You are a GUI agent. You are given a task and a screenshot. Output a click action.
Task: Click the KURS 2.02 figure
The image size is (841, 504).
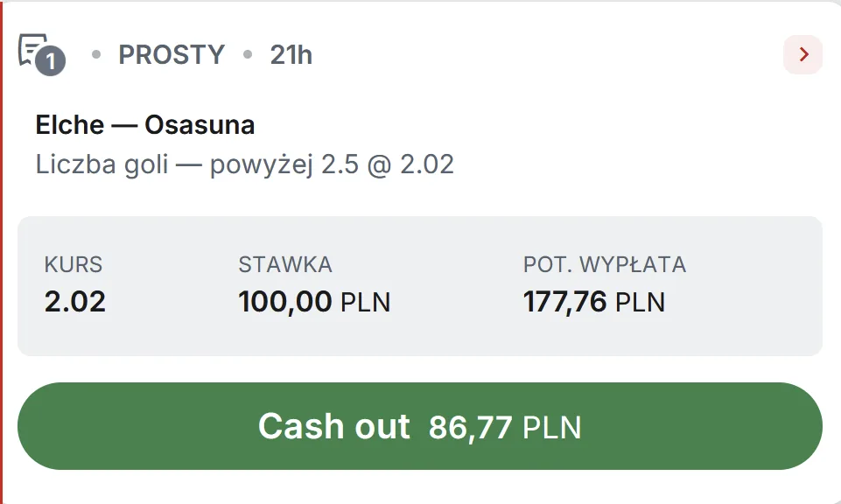(74, 301)
